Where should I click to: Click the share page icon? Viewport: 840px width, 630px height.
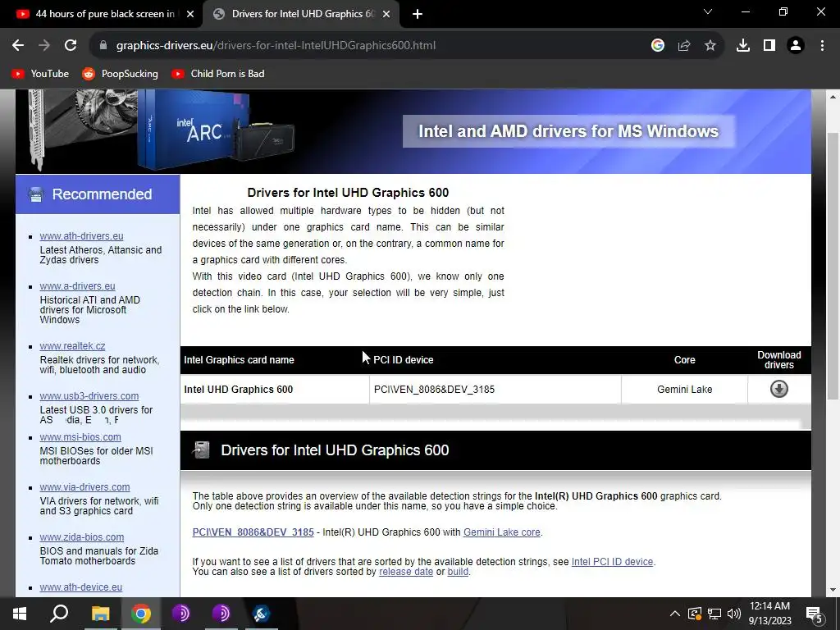coord(684,46)
